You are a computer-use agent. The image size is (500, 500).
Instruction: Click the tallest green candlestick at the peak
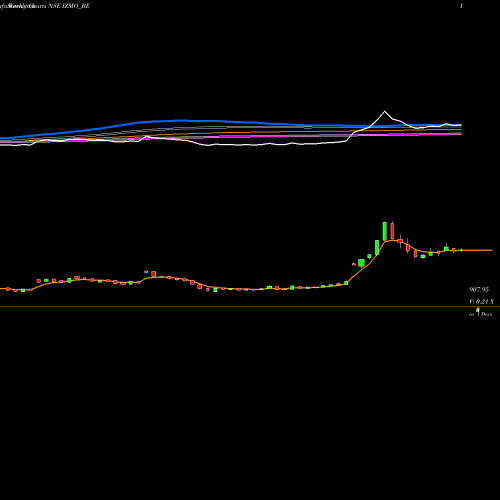[385, 231]
